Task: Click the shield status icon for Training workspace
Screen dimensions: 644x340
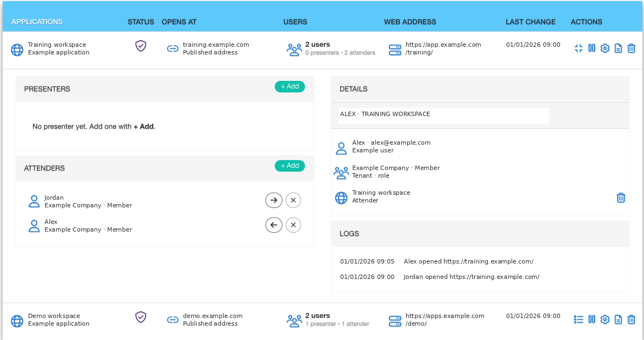Action: (x=141, y=46)
